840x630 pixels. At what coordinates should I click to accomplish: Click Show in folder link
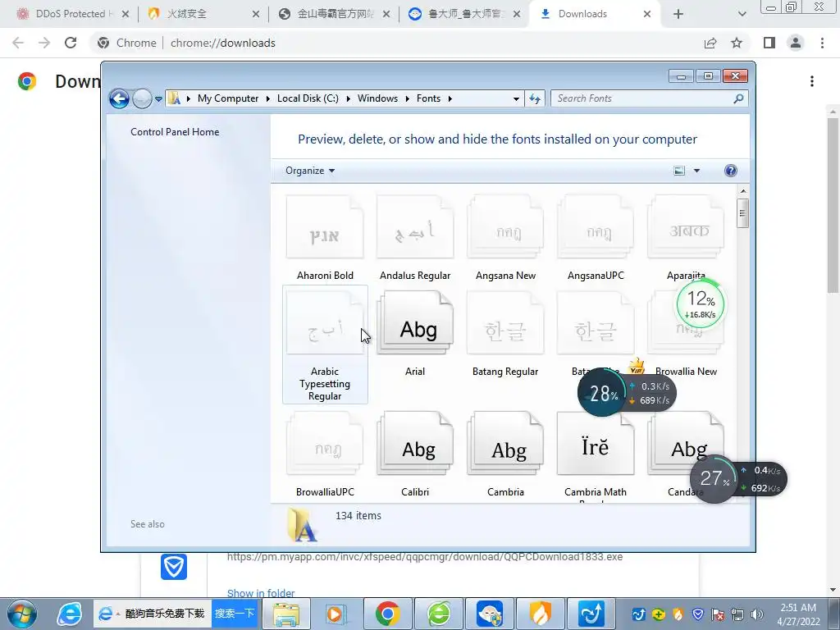(261, 593)
